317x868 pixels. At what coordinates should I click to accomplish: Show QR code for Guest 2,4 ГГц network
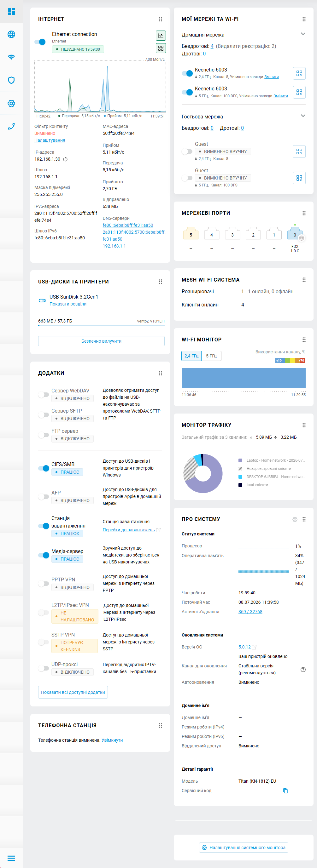point(299,151)
